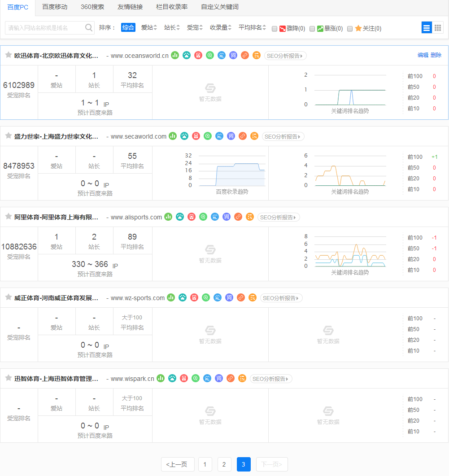The image size is (449, 476).
Task: Star the 迅智体育 site entry
Action: pyautogui.click(x=9, y=378)
